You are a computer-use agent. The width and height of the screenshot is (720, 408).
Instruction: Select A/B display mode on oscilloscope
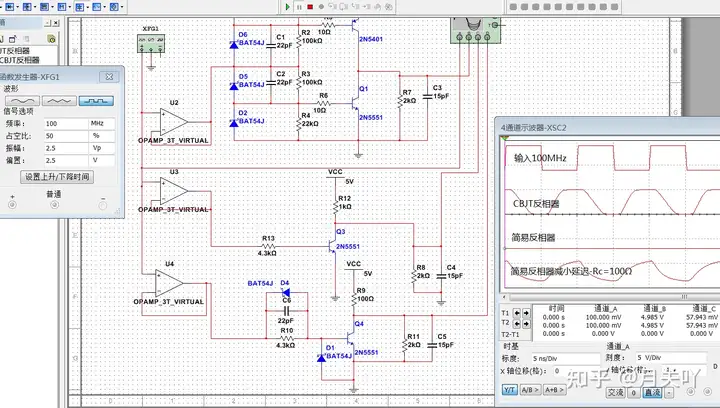tap(530, 390)
